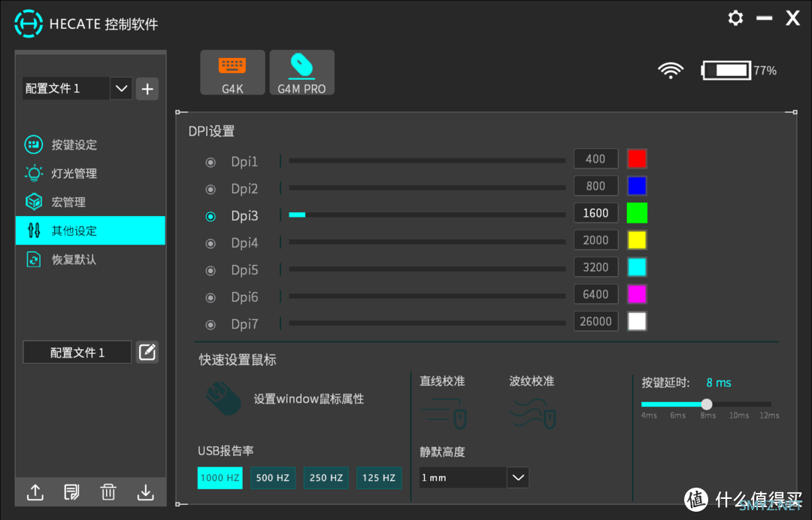Click the download/import profile icon

pos(146,492)
